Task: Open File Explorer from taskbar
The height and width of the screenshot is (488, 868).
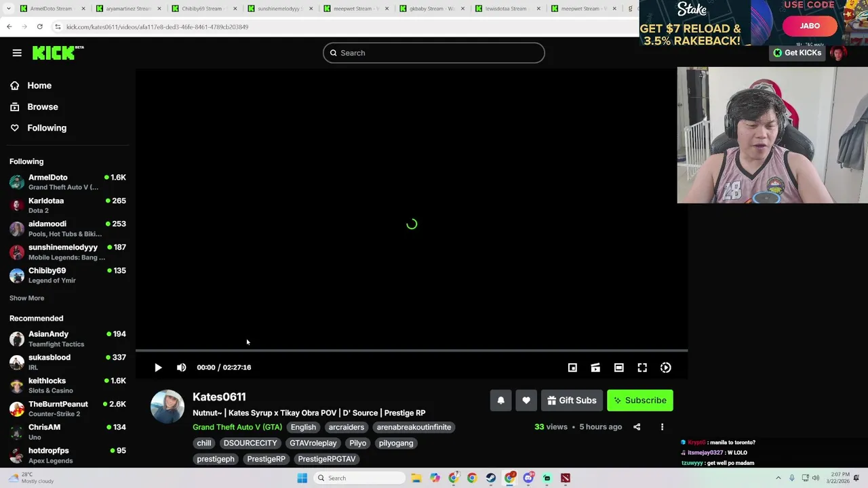Action: click(x=416, y=478)
